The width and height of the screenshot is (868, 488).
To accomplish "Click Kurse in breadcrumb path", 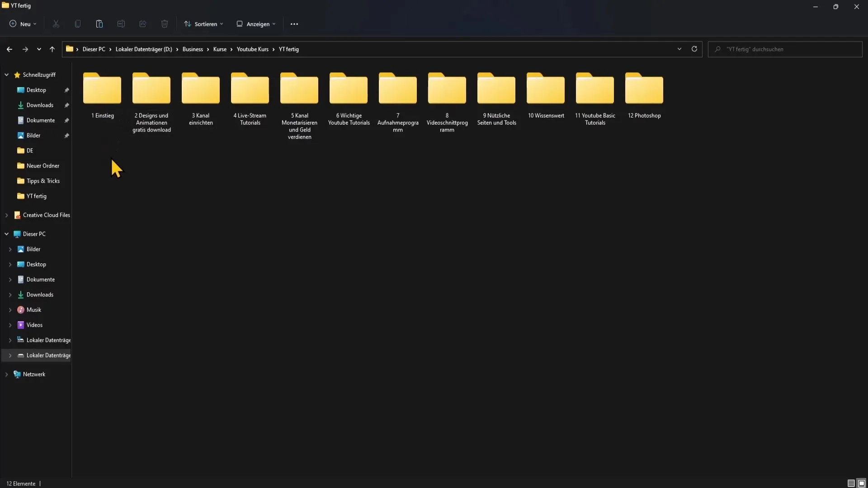I will (x=220, y=49).
